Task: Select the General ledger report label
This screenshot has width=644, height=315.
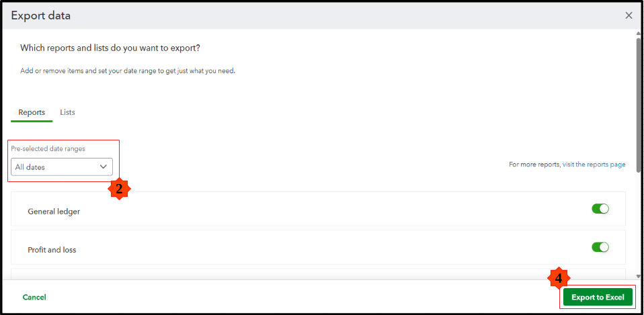Action: coord(54,212)
